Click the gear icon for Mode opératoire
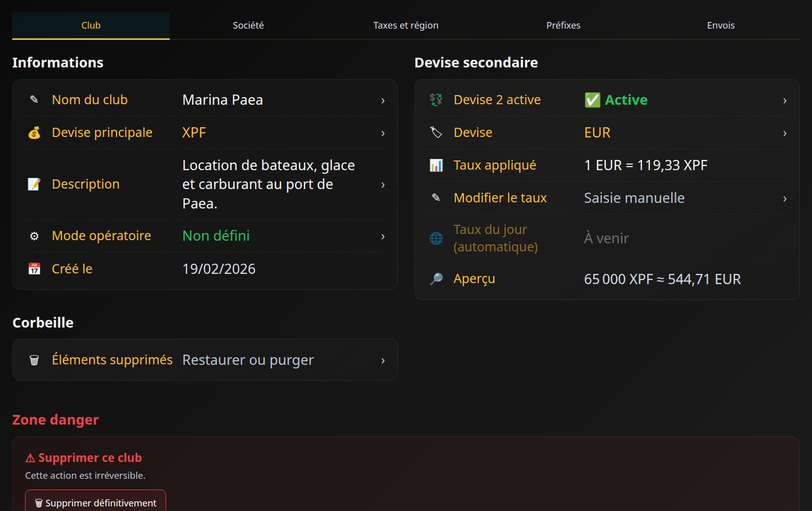Viewport: 812px width, 511px height. 34,236
